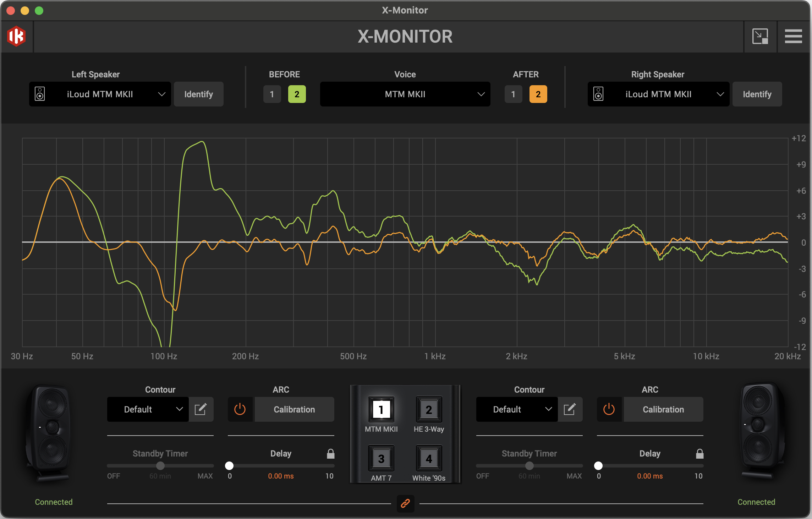Click the +12 dB axis label
Screen dimensions: 812x519
tap(799, 138)
